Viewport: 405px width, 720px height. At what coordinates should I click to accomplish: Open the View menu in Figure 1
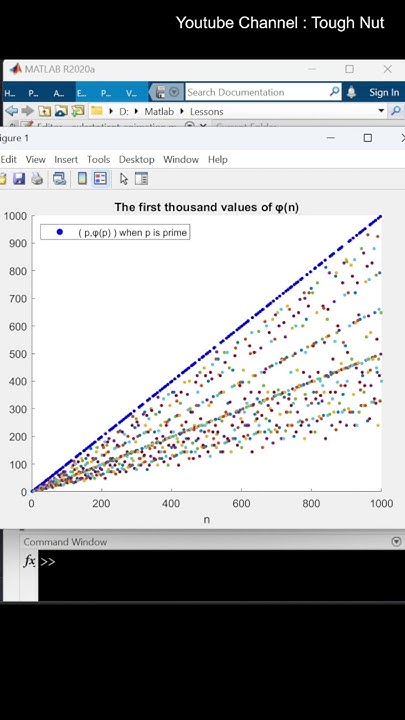point(35,159)
